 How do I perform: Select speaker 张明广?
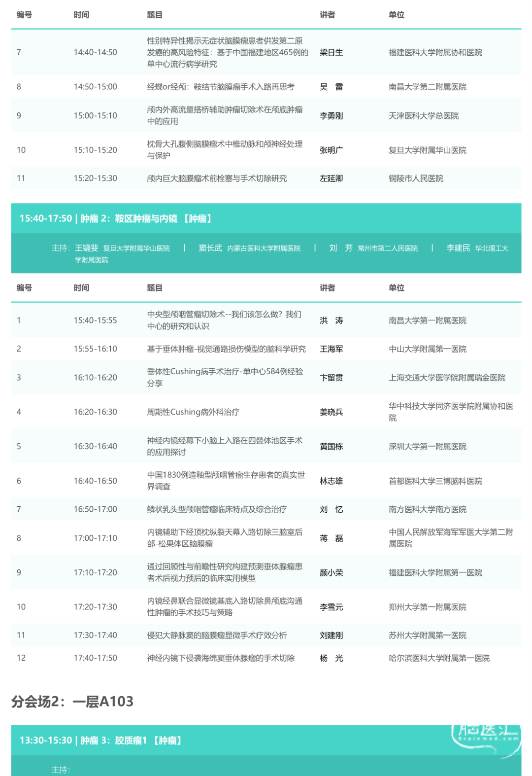(331, 150)
